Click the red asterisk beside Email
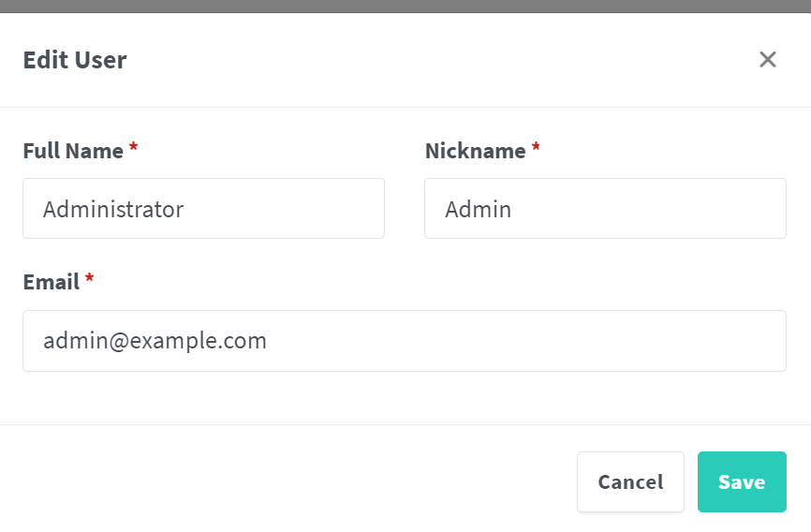Screen dimensions: 811x532 [89, 280]
